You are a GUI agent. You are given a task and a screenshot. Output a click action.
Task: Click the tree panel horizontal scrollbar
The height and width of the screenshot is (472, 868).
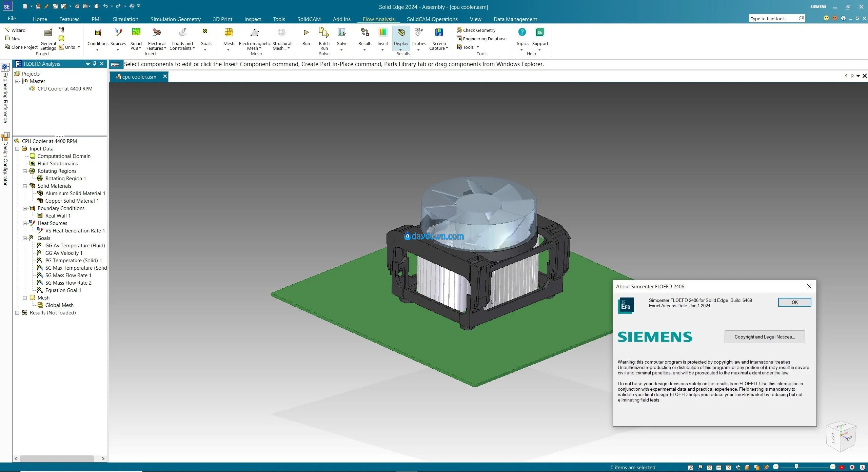pos(57,458)
